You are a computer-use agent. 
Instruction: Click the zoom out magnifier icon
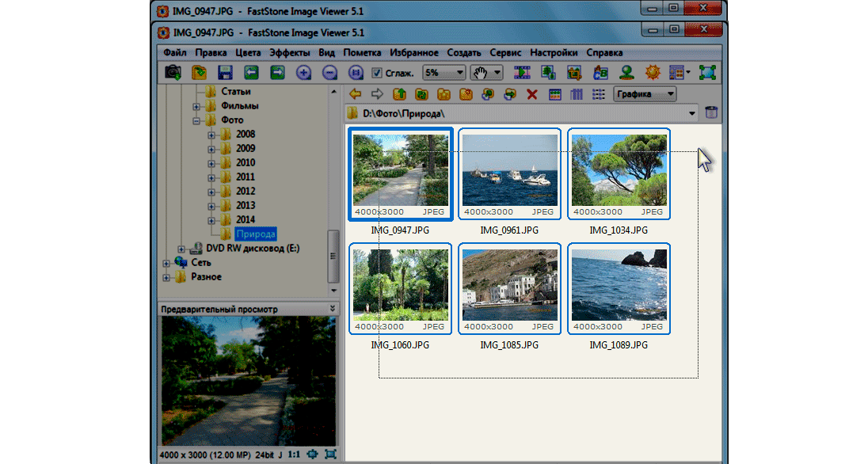[329, 73]
